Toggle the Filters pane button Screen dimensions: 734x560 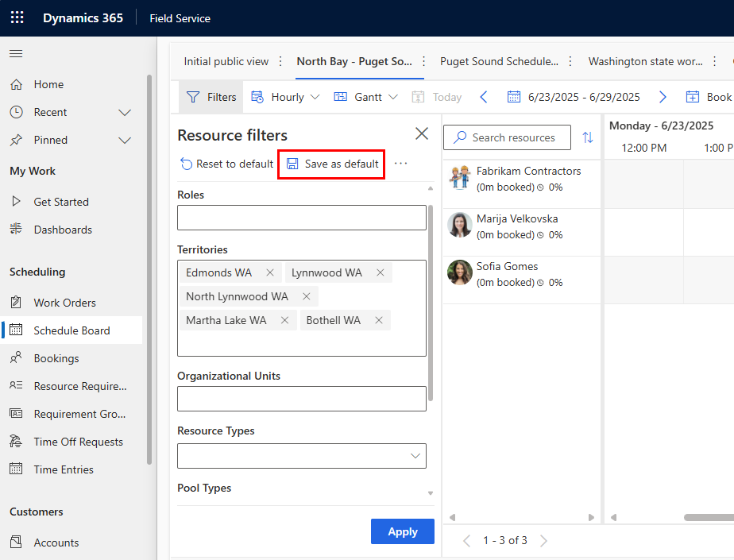tap(211, 97)
